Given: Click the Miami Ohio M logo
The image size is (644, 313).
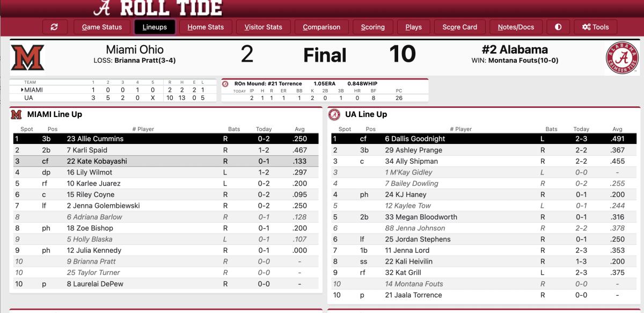Looking at the screenshot, I should (x=27, y=57).
